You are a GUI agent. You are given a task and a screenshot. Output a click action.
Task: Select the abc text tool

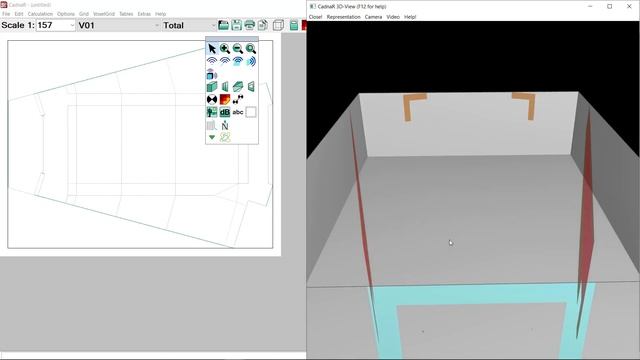(238, 112)
